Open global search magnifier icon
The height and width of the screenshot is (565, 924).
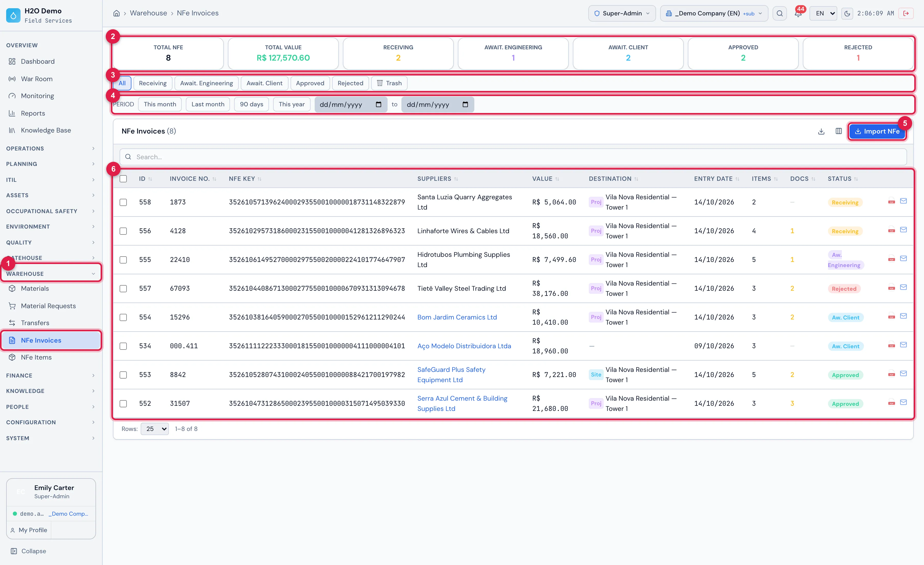[x=780, y=14]
